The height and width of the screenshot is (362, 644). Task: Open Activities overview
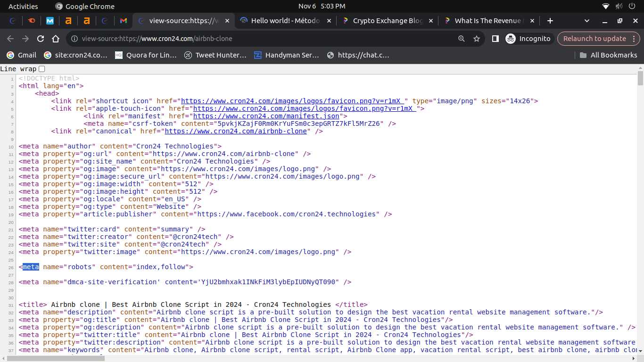[23, 6]
